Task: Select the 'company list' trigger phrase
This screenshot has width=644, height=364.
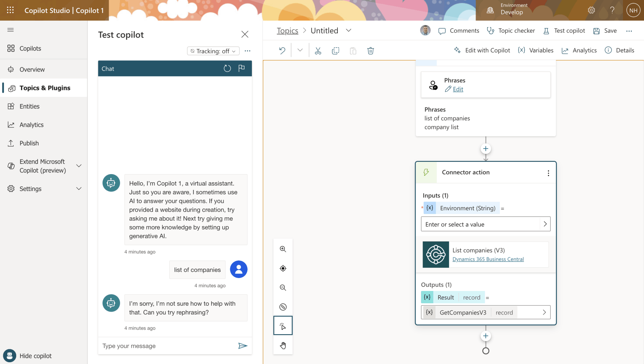Action: 441,127
